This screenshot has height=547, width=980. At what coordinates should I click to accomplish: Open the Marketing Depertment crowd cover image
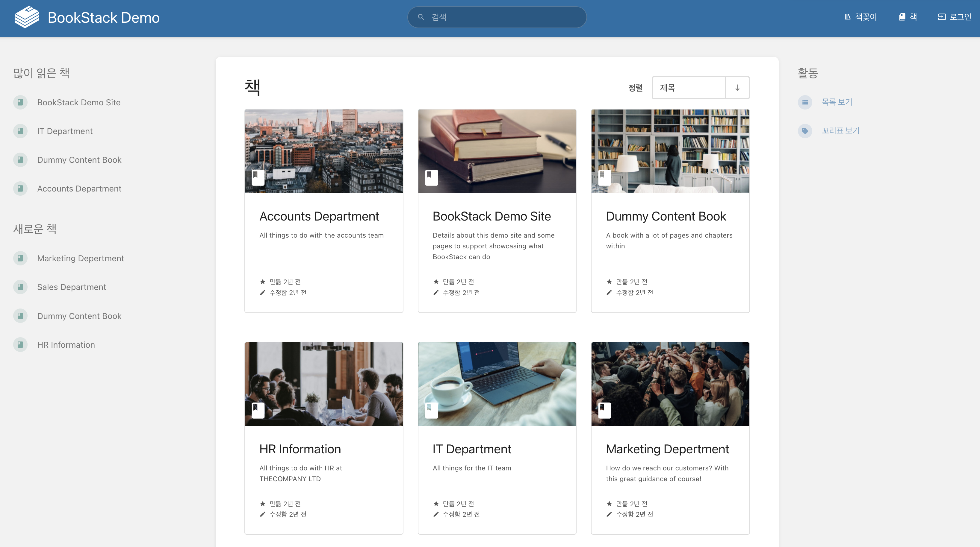670,384
